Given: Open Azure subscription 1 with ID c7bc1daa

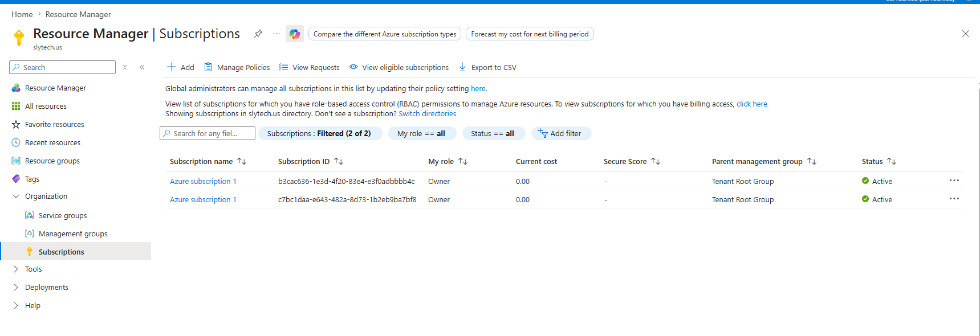Looking at the screenshot, I should pos(203,199).
